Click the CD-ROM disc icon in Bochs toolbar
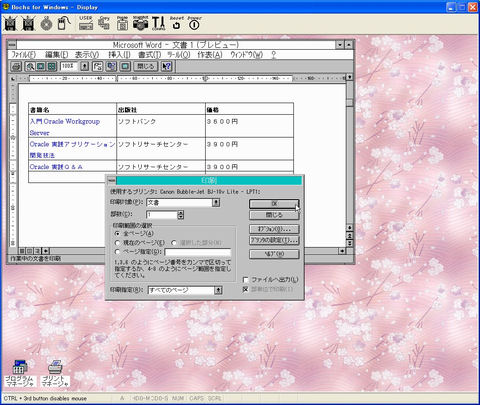Viewport: 480px width, 405px height. click(x=46, y=24)
